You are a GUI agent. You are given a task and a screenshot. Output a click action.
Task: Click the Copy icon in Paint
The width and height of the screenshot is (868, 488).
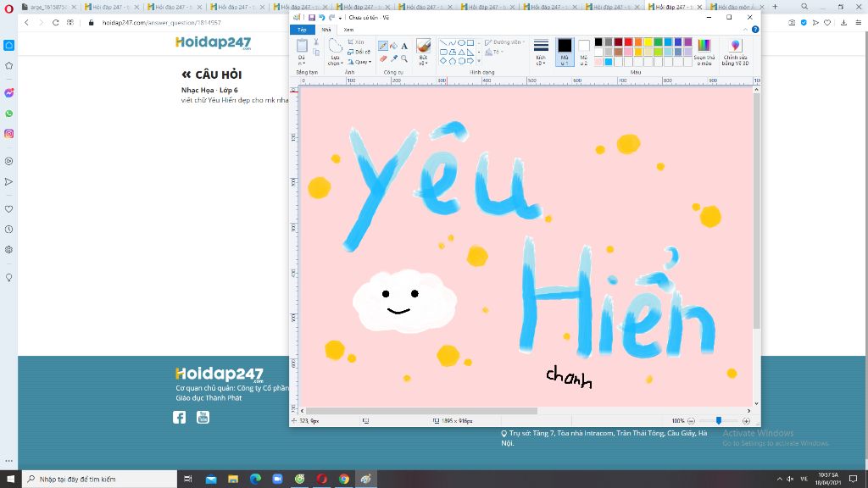(316, 53)
